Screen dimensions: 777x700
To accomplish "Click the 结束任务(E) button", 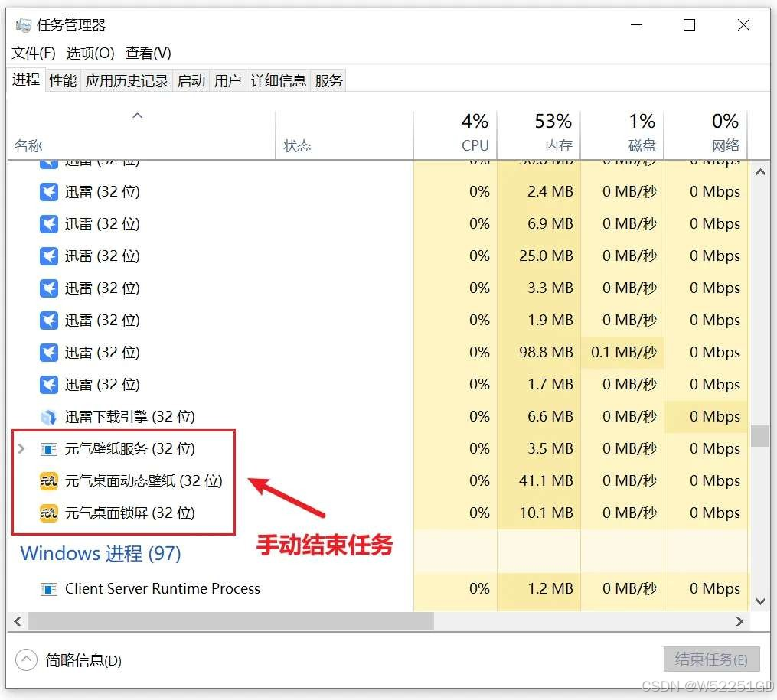I will [712, 659].
